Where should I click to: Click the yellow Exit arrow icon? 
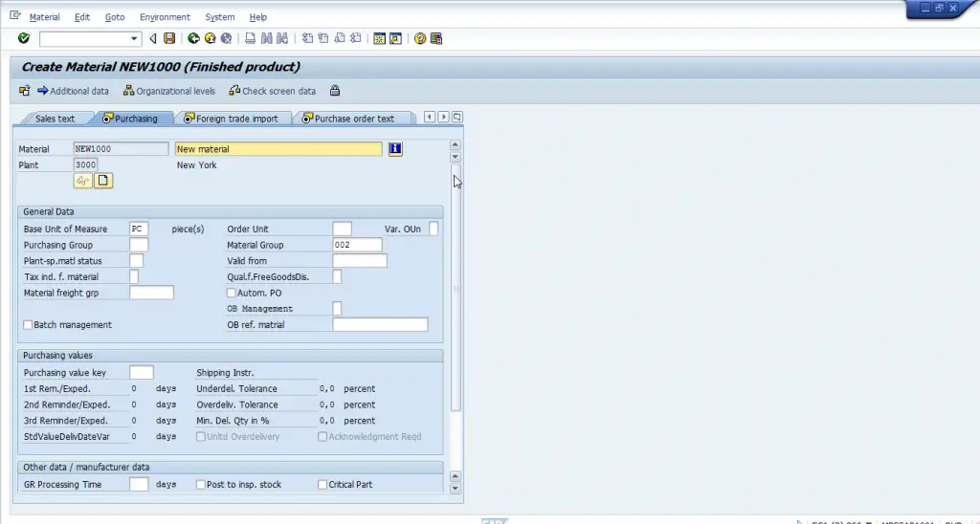210,38
